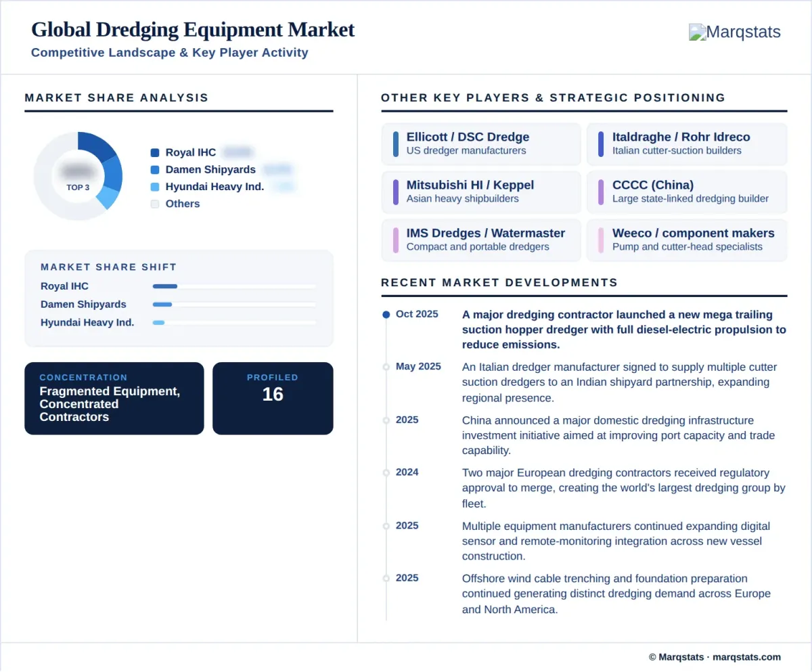Click the TOP 3 donut chart center

tap(78, 176)
